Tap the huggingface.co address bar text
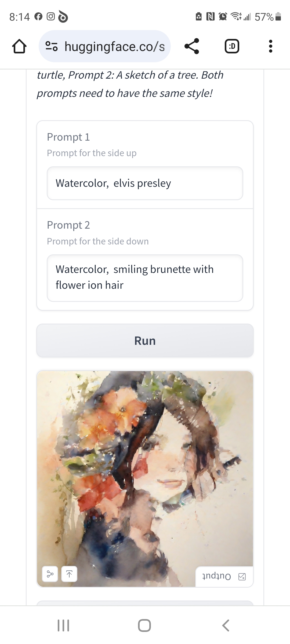 pyautogui.click(x=115, y=46)
